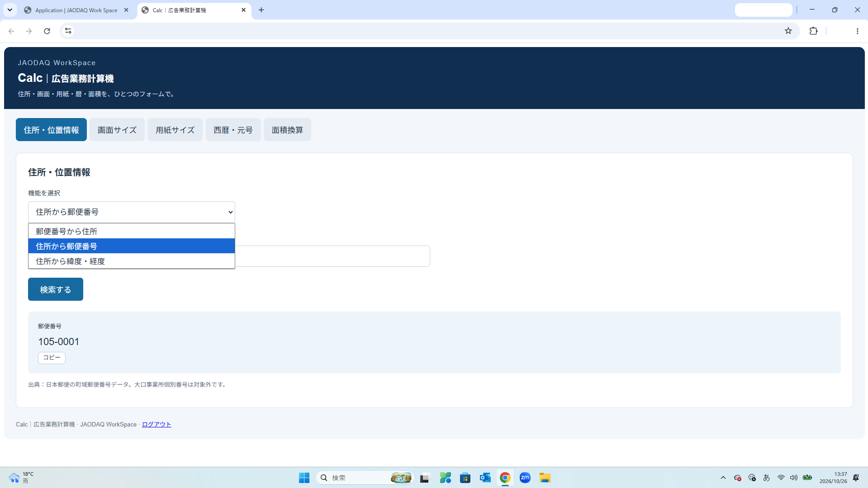
Task: Click the browser back arrow
Action: [x=11, y=31]
